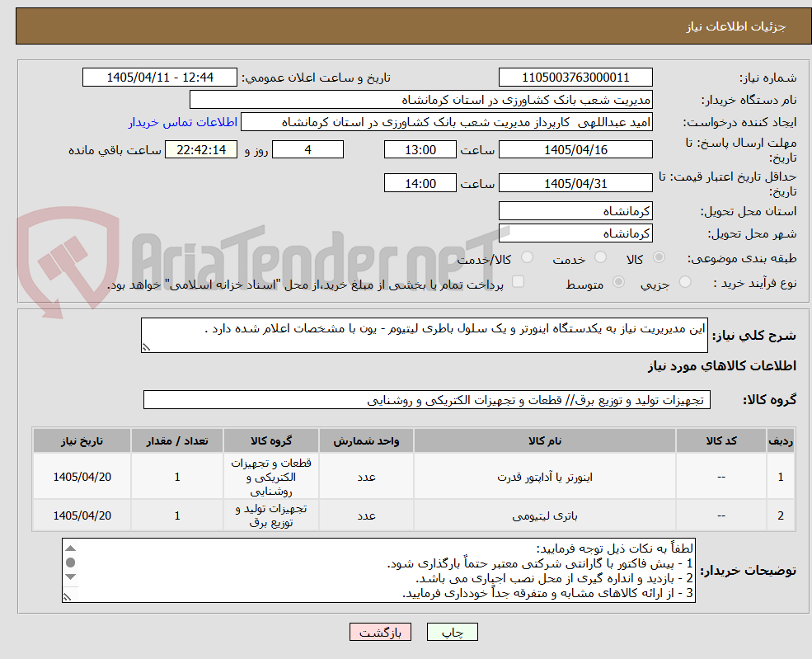
Task: Click the remaining days field showing 4
Action: (307, 150)
